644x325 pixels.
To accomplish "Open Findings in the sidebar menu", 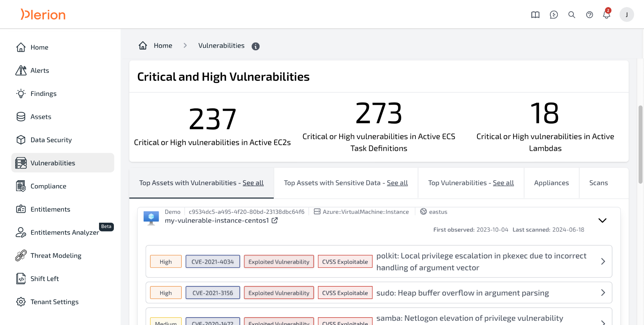I will (x=63, y=93).
